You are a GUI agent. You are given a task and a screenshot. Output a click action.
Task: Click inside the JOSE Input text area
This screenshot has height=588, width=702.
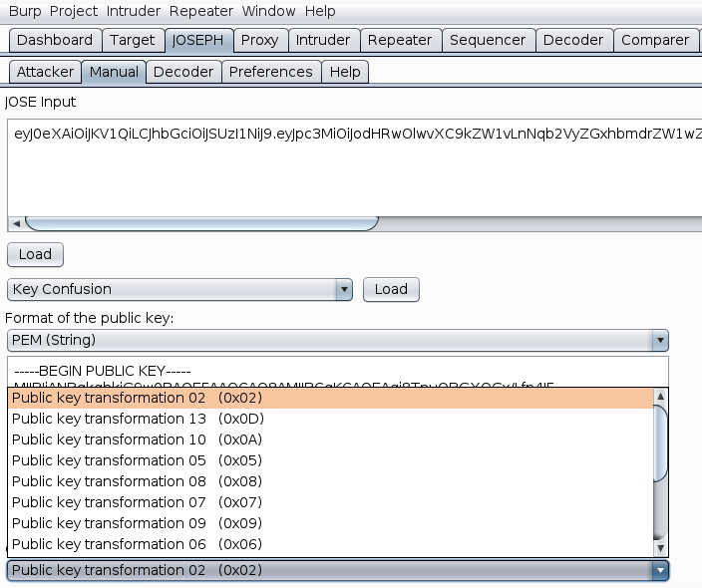click(355, 168)
